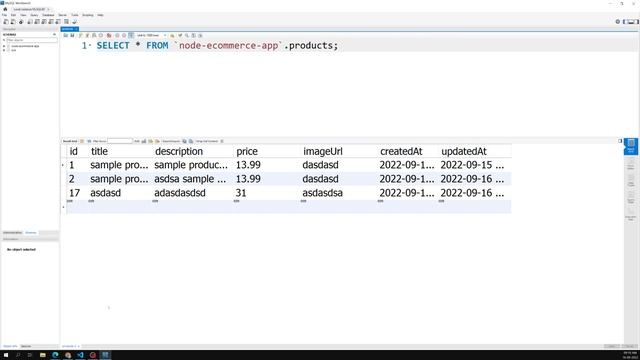Toggle the left sidebar panel visibility
640x360 pixels.
(x=624, y=22)
